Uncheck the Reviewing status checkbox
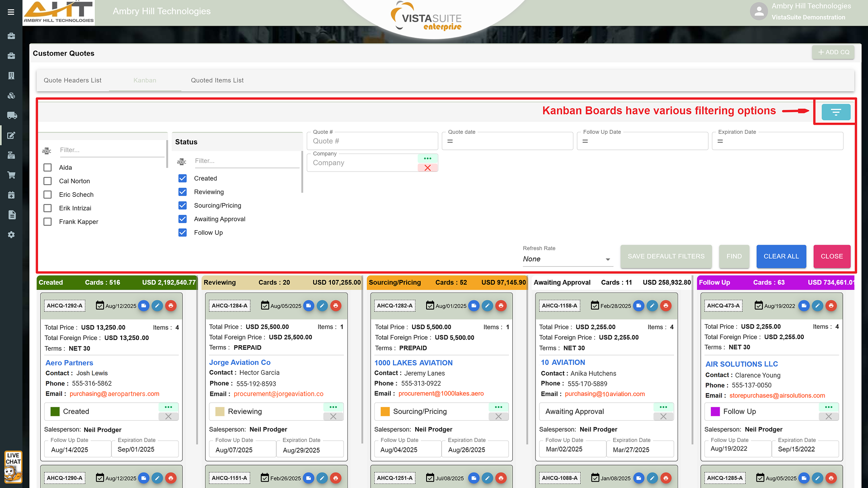 click(183, 192)
